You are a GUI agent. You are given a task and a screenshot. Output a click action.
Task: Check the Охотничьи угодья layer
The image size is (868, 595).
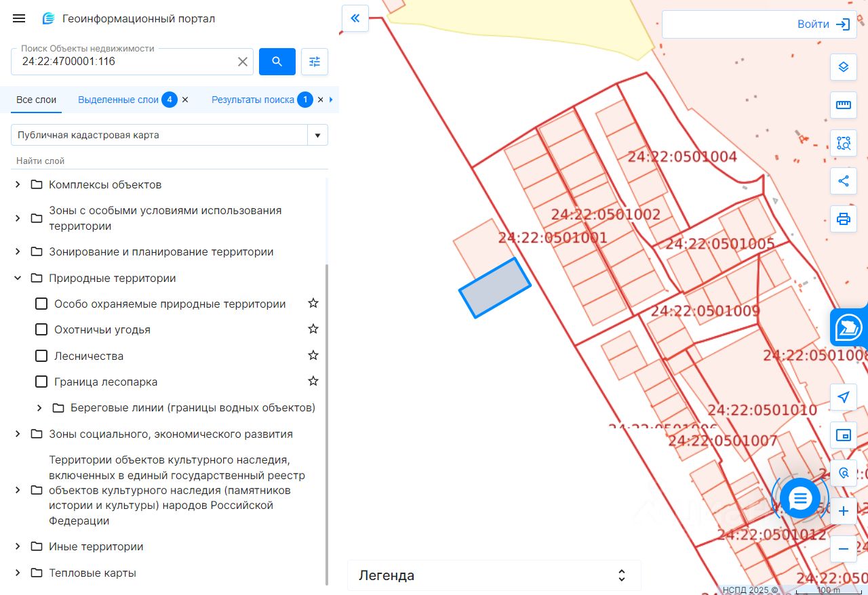click(x=41, y=329)
